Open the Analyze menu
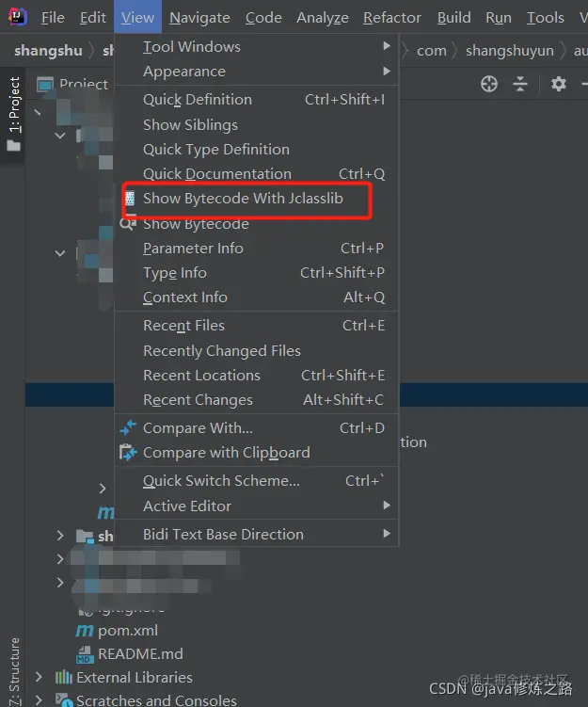Image resolution: width=588 pixels, height=707 pixels. tap(323, 18)
